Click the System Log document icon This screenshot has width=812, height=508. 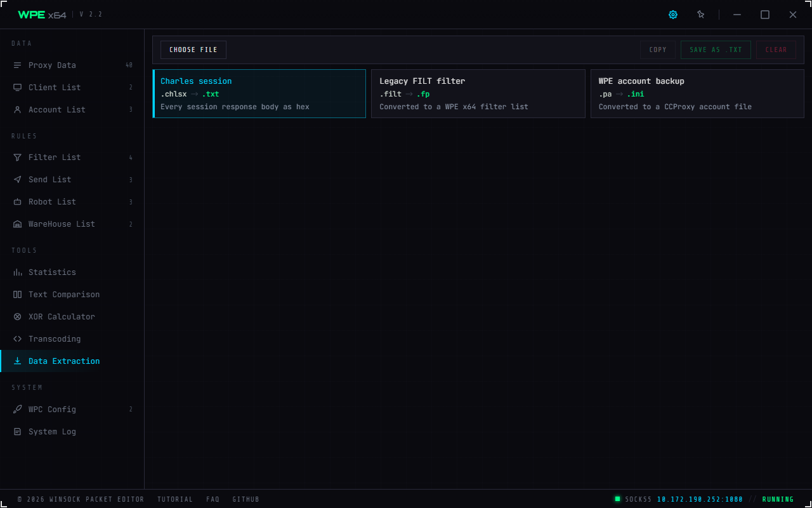click(17, 432)
